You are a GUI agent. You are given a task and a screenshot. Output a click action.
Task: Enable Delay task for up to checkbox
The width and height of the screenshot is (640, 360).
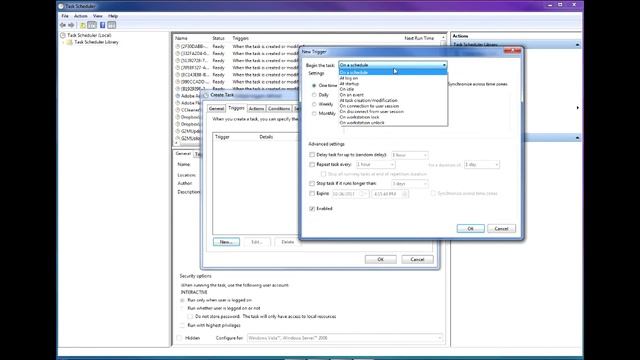tap(312, 155)
